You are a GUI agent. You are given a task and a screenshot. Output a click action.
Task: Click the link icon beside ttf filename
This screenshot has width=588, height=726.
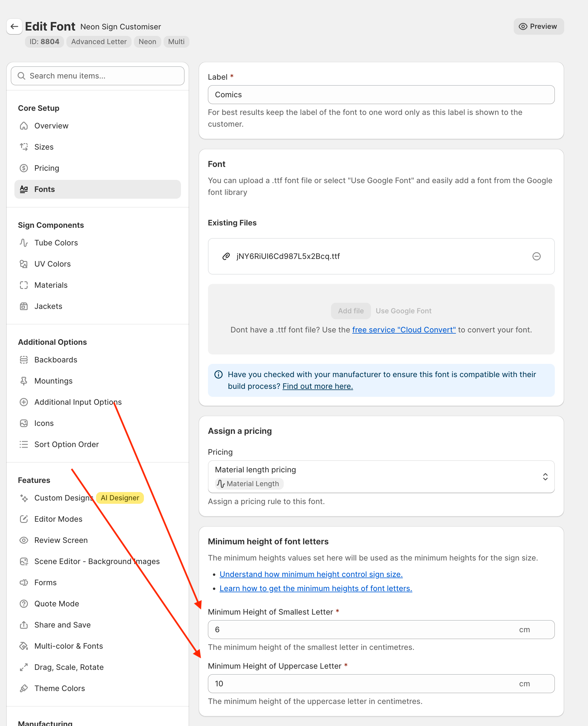click(226, 256)
